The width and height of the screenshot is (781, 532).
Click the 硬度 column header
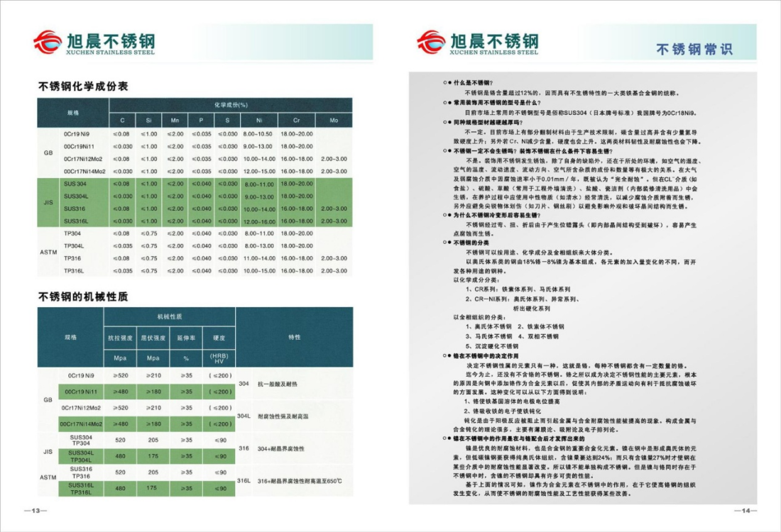point(218,337)
